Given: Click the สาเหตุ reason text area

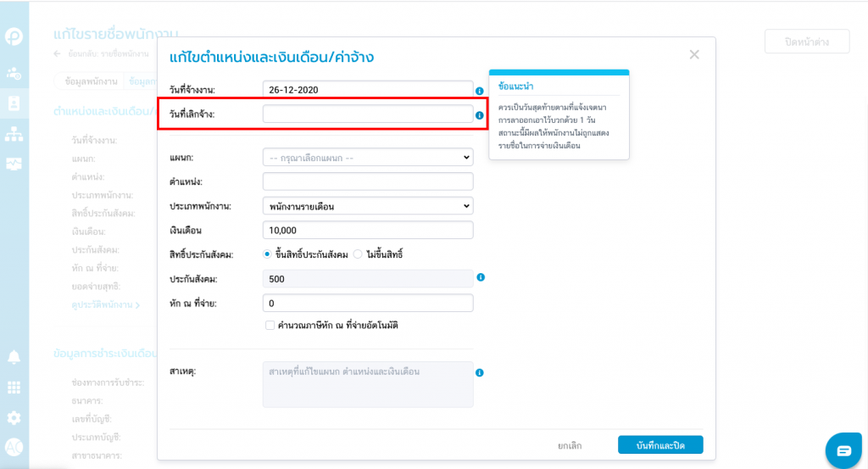Looking at the screenshot, I should (368, 385).
